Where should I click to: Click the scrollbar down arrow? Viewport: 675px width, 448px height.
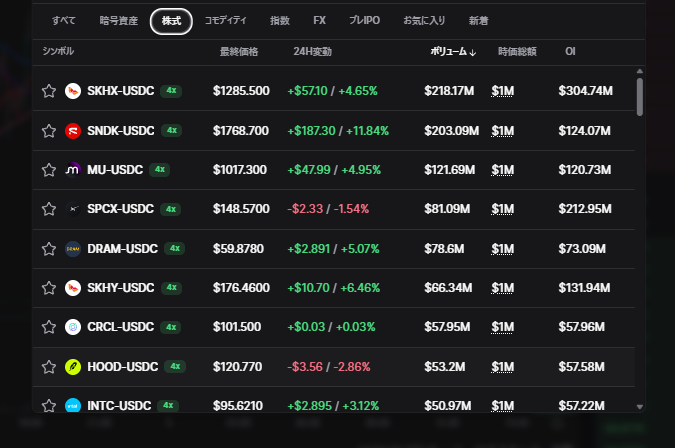pyautogui.click(x=640, y=407)
